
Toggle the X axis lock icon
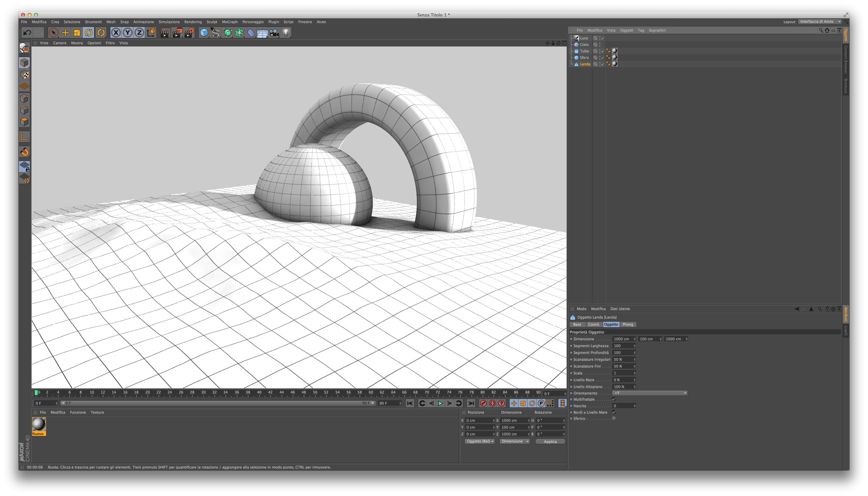coord(116,33)
